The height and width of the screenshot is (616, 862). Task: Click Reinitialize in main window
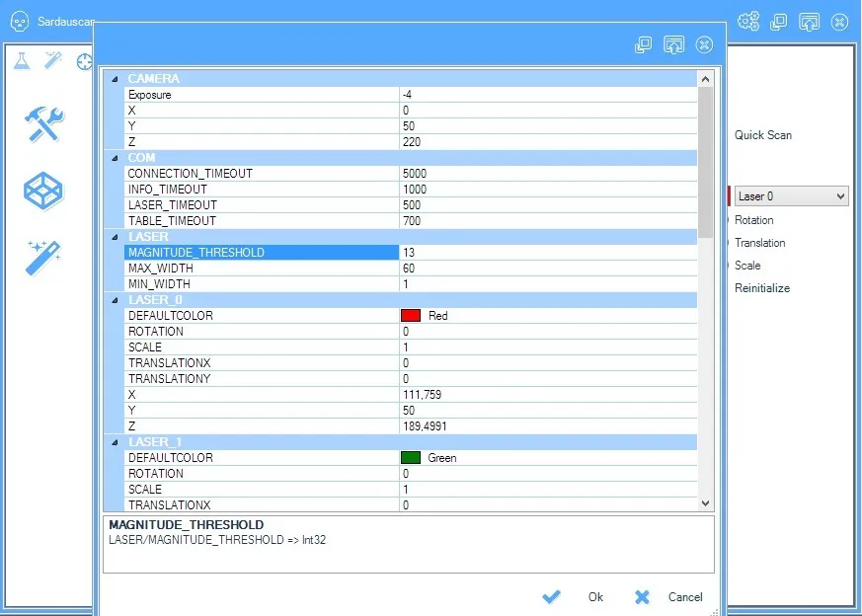click(x=762, y=288)
